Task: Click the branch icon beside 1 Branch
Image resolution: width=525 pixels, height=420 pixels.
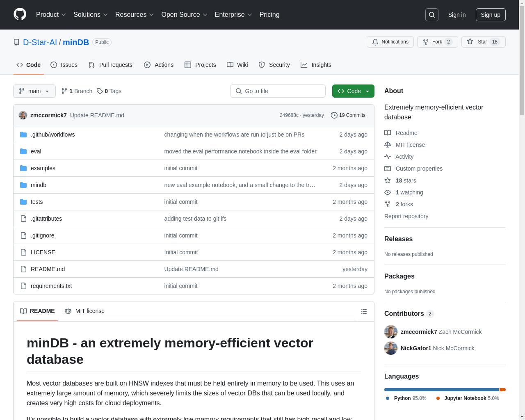Action: 64,91
